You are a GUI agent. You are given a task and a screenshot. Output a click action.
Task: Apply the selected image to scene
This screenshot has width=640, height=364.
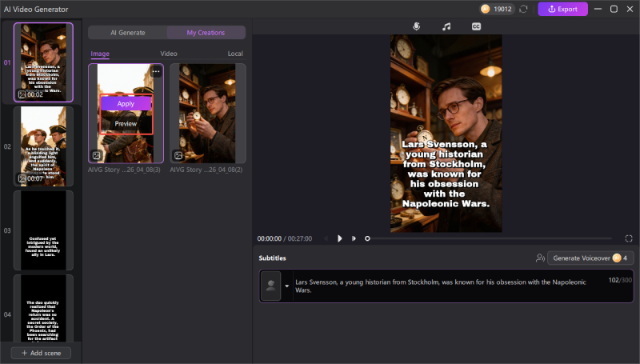[126, 103]
